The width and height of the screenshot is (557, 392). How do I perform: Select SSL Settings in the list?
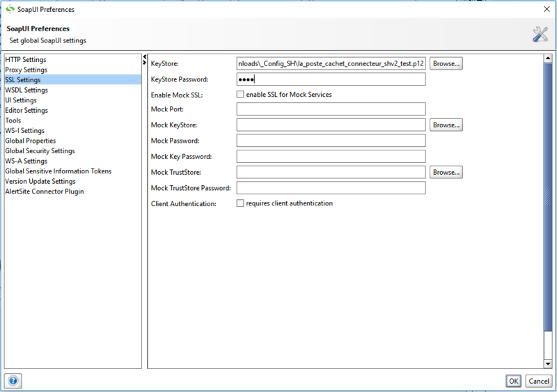pos(73,79)
